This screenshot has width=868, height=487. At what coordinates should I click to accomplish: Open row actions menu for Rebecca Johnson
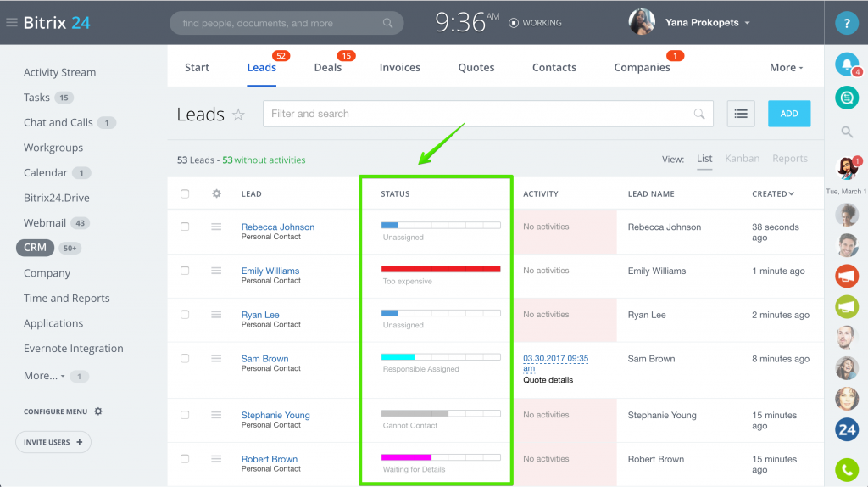coord(216,227)
